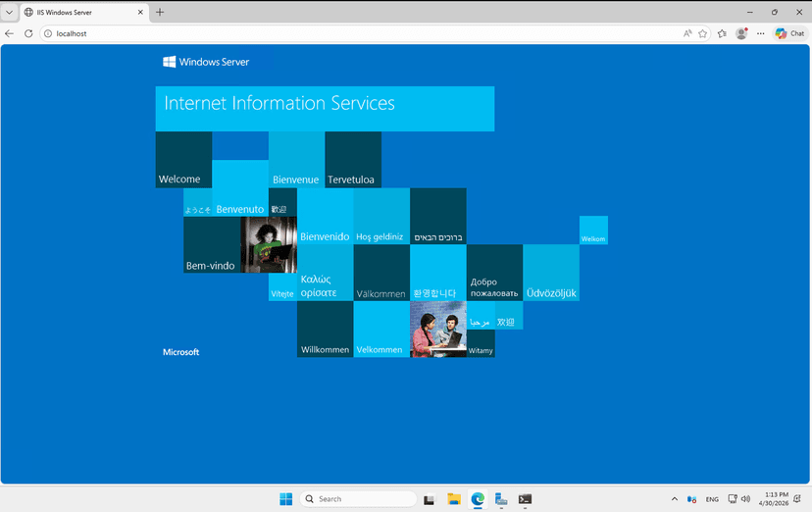Screen dimensions: 812x512
Task: Switch to Microsoft Edge taskbar icon
Action: 478,499
